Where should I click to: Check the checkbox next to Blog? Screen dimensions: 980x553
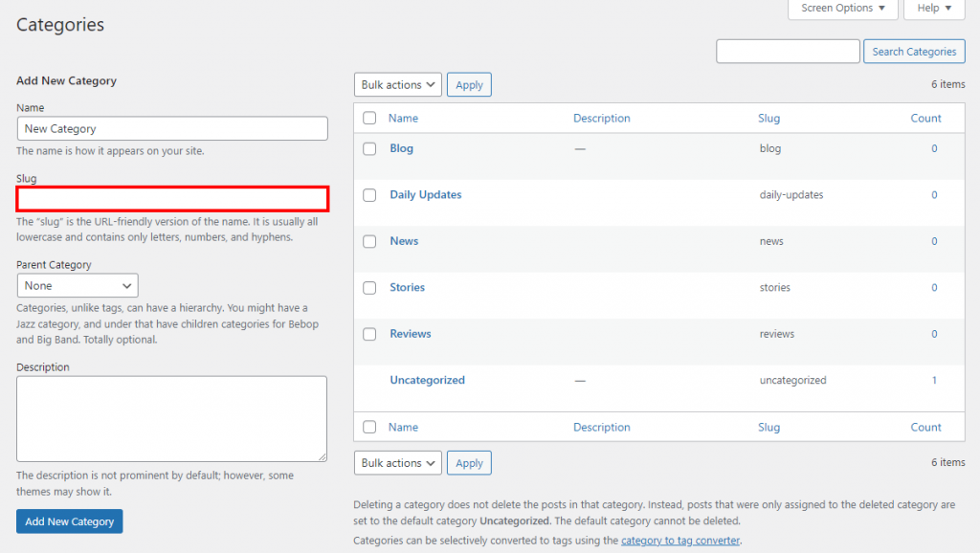click(x=369, y=148)
